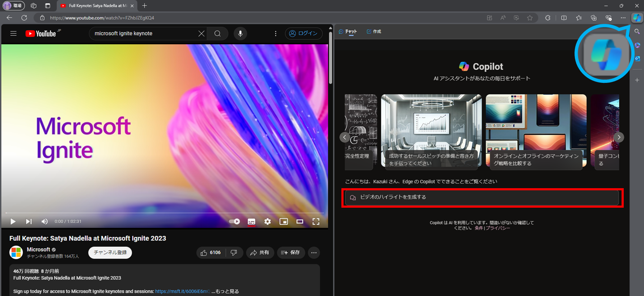Start voice search with the microphone
The width and height of the screenshot is (644, 296).
coord(240,34)
